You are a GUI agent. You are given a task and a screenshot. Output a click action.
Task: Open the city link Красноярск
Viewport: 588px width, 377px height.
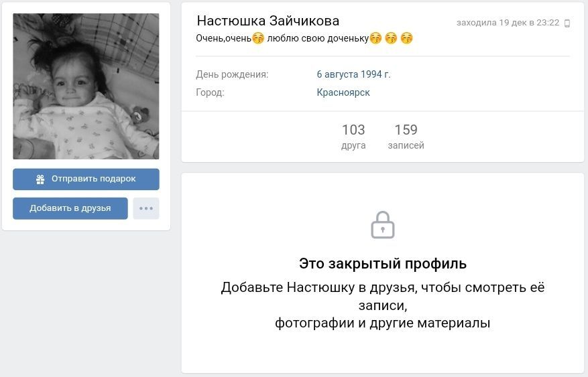(343, 92)
